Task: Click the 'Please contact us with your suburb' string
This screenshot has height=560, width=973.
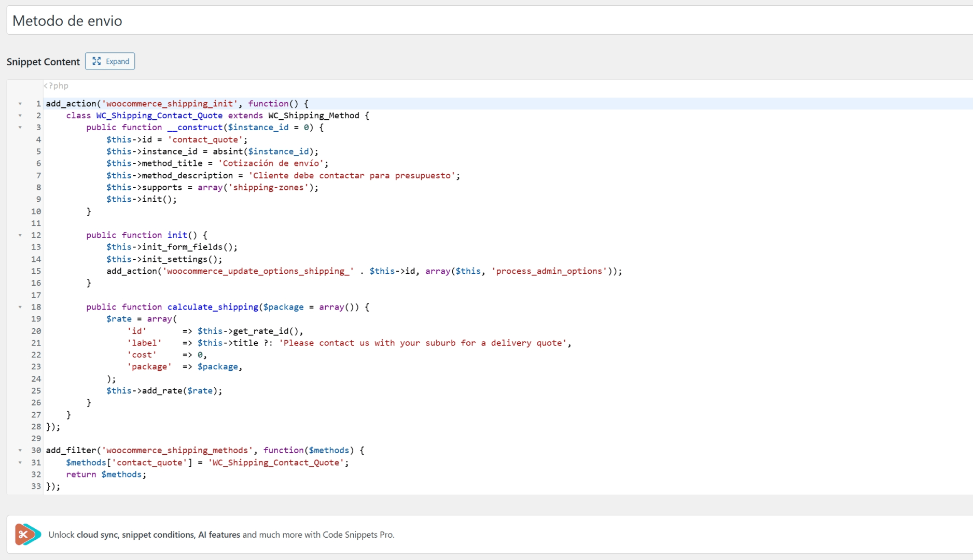Action: click(424, 343)
